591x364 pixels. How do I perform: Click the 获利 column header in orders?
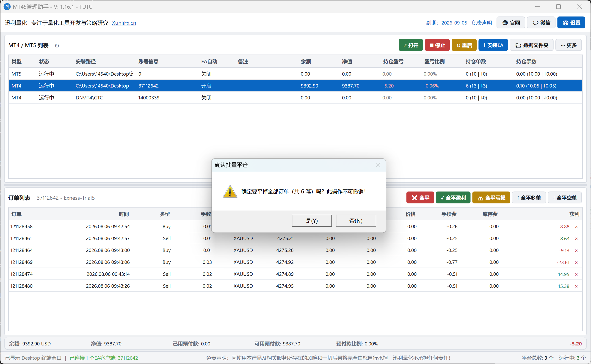(574, 214)
